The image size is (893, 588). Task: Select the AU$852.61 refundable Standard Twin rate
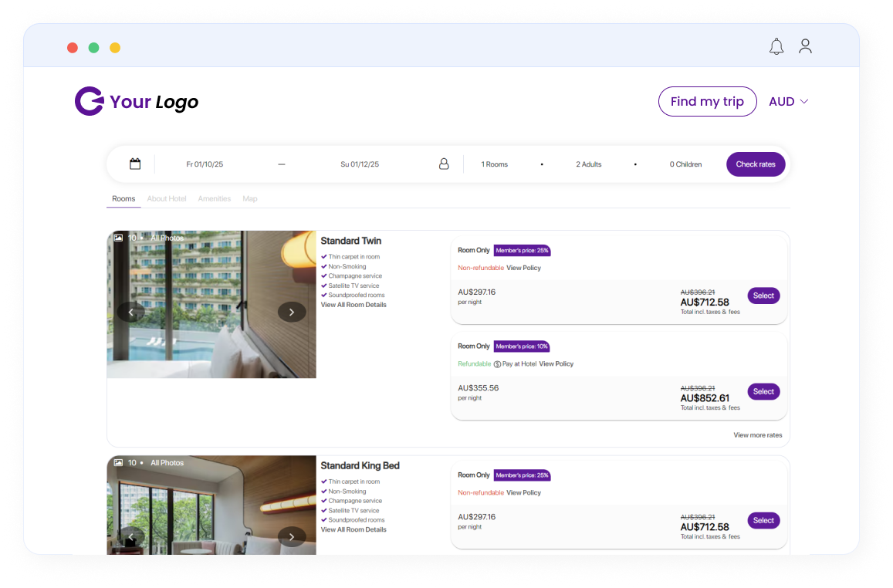(763, 391)
